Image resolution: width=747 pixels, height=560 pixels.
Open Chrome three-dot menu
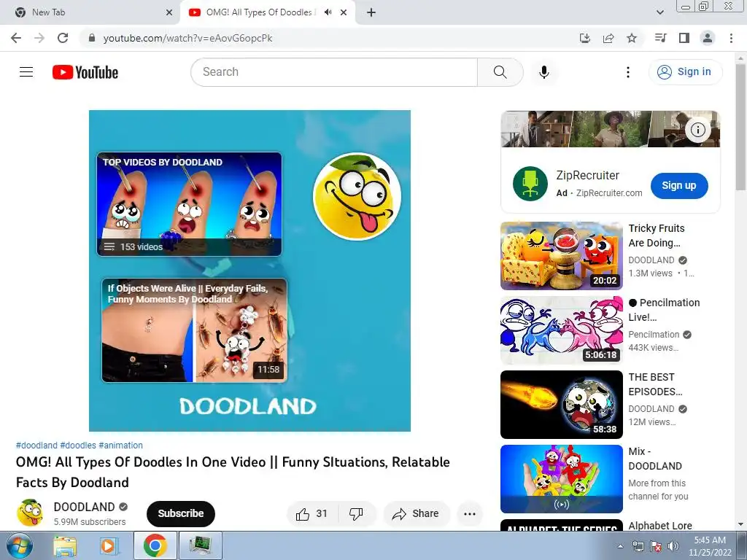731,38
